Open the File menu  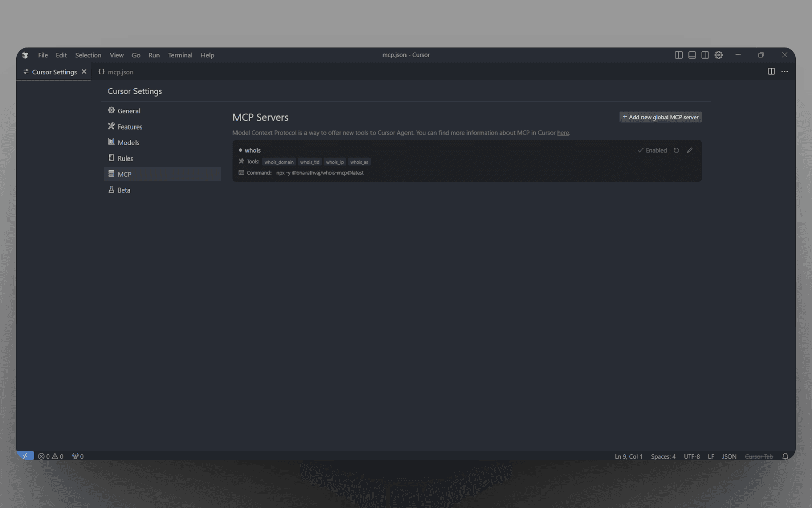click(x=43, y=55)
